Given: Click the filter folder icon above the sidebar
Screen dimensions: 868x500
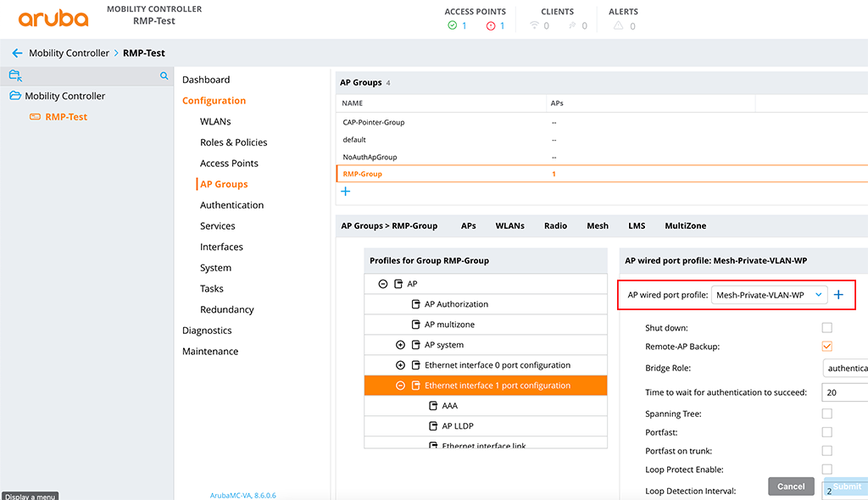Looking at the screenshot, I should tap(14, 75).
